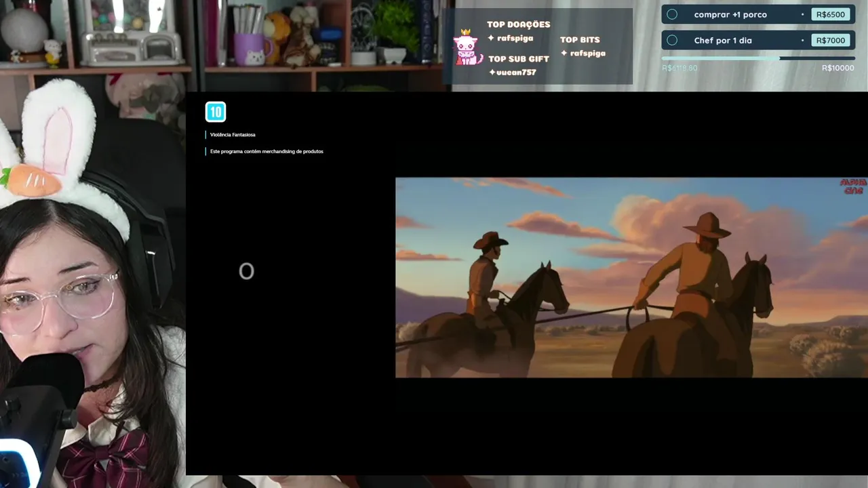868x488 pixels.
Task: Click 'Este programa contém merchandising de produtos'
Action: (267, 151)
